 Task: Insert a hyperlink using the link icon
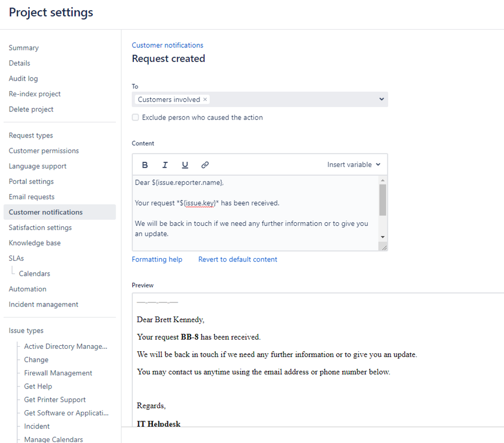pyautogui.click(x=204, y=164)
